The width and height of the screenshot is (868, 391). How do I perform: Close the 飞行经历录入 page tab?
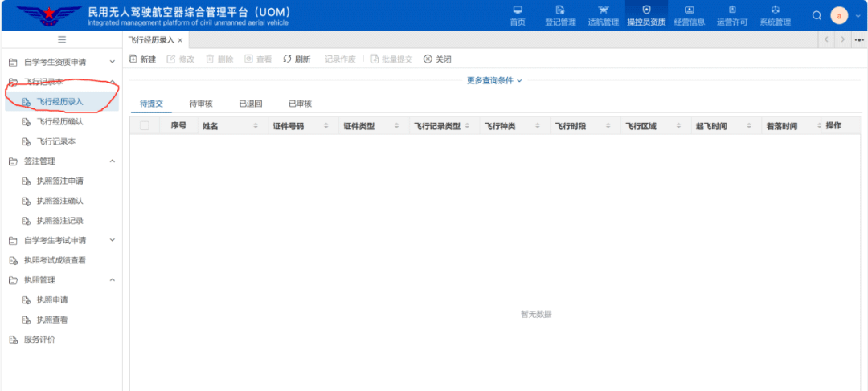pyautogui.click(x=180, y=40)
